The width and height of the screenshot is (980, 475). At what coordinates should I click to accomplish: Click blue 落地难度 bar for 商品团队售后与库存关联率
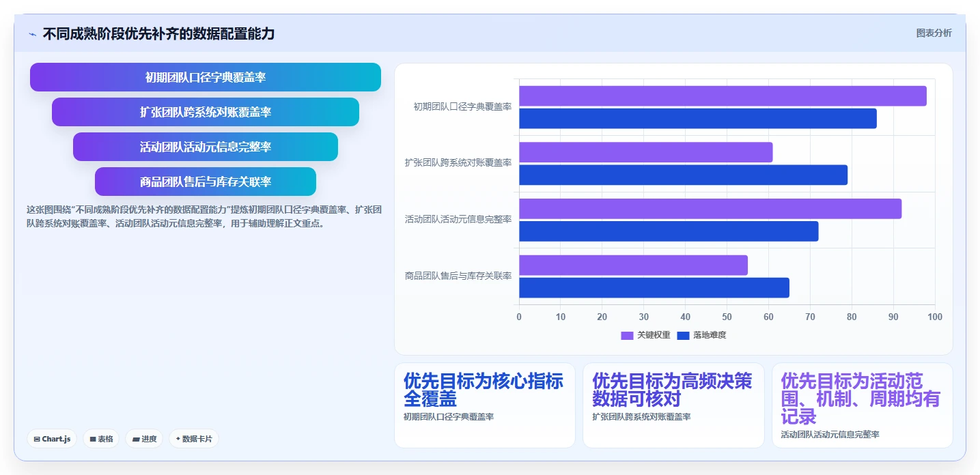(x=654, y=288)
